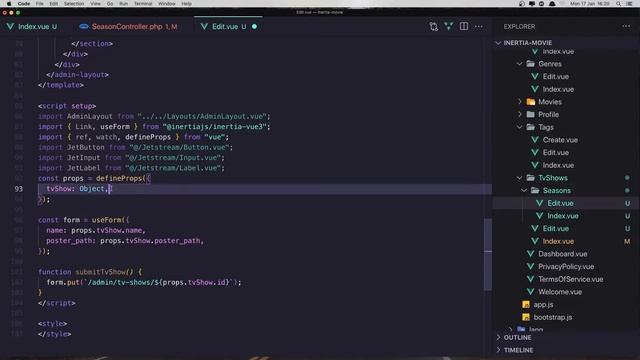Open Index.vue under Tags
The image size is (640, 360).
(x=558, y=165)
